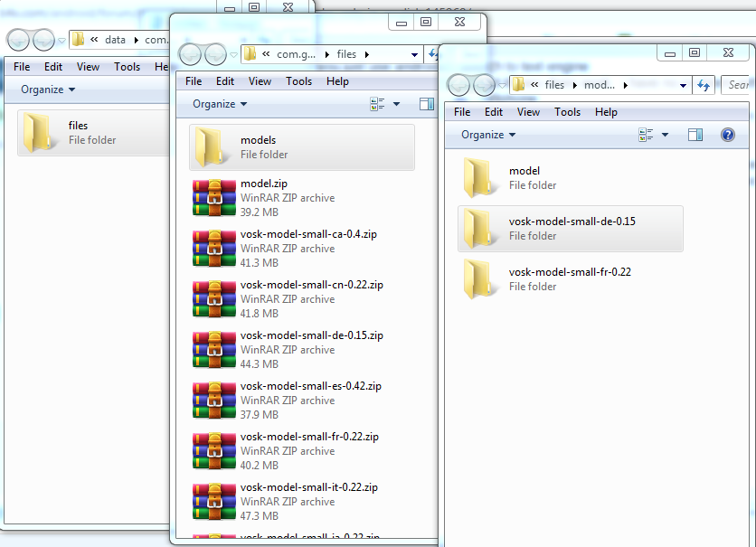Screen dimensions: 756x547
Task: Go back in the right window
Action: click(459, 85)
